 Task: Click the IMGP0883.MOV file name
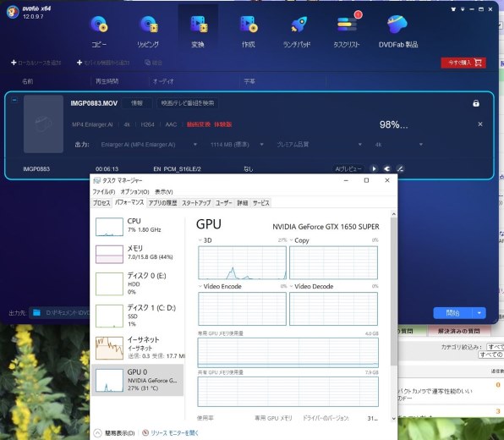[94, 103]
